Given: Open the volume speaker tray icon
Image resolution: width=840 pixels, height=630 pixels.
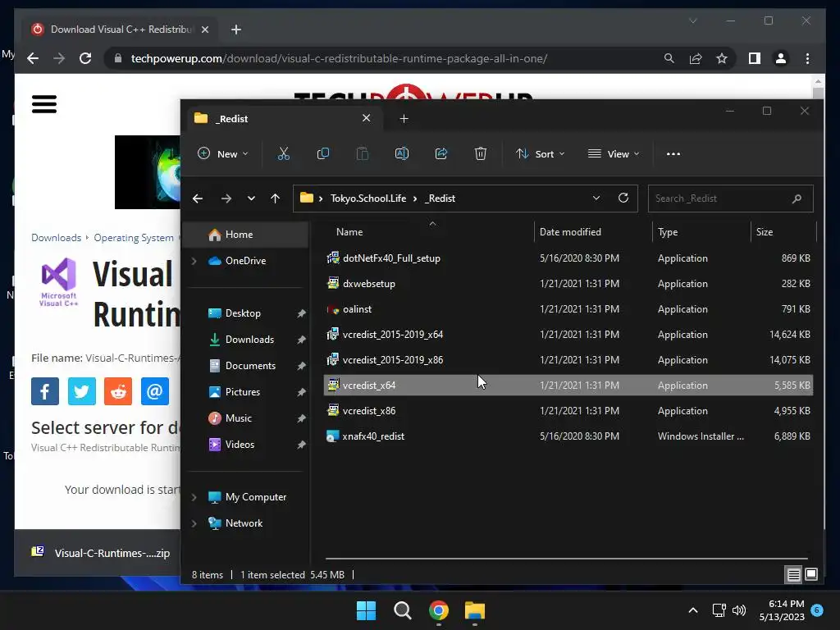Looking at the screenshot, I should pyautogui.click(x=739, y=610).
